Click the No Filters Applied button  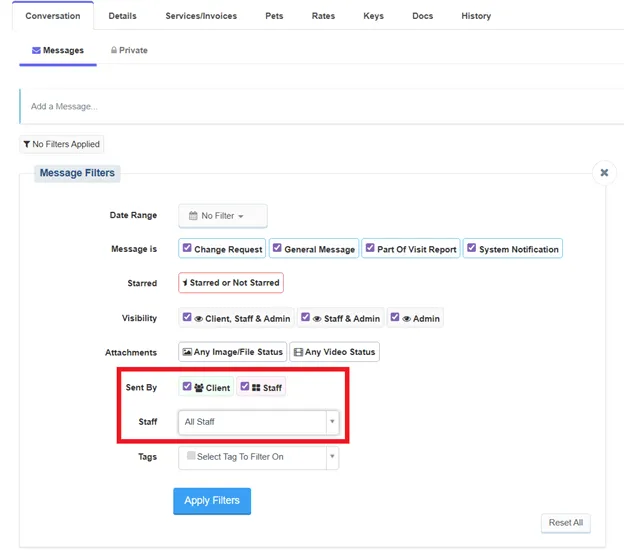click(62, 144)
